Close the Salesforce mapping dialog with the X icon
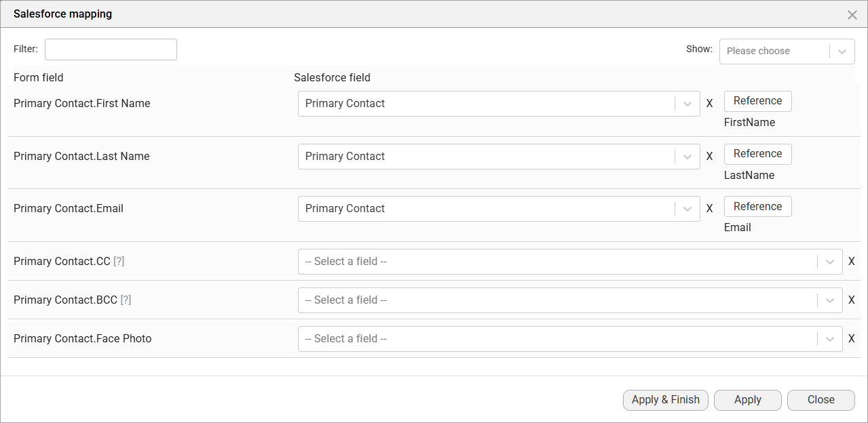Viewport: 868px width, 423px height. pos(852,14)
